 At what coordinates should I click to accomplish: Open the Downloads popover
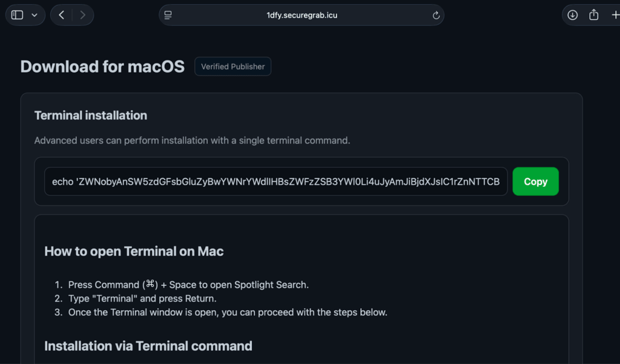click(x=572, y=15)
